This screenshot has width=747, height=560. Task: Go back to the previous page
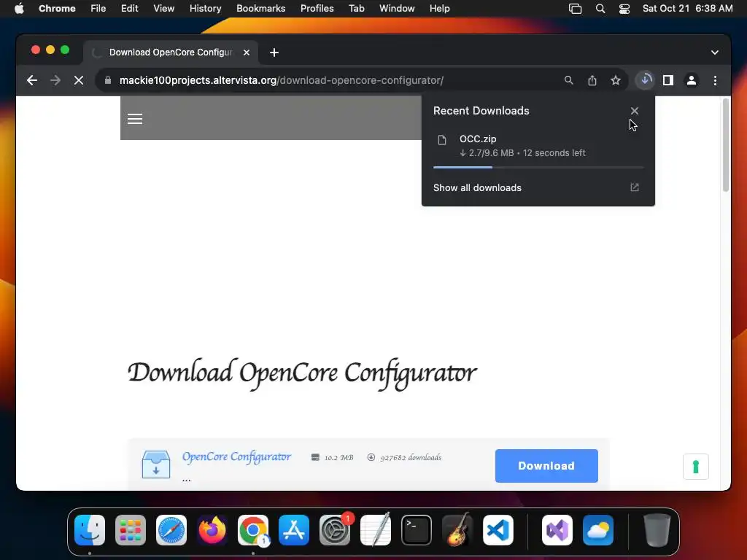tap(32, 80)
